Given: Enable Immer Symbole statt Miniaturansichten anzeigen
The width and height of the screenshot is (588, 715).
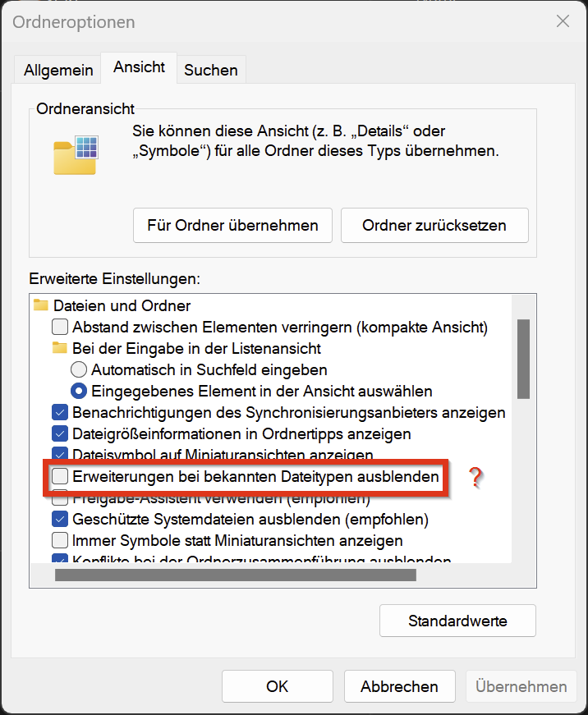Looking at the screenshot, I should pos(60,540).
